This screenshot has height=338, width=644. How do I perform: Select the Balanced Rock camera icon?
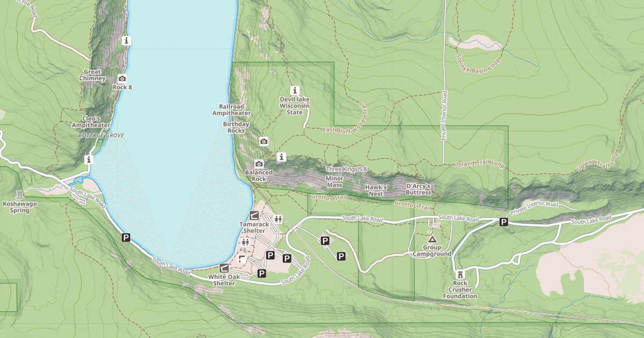click(259, 164)
